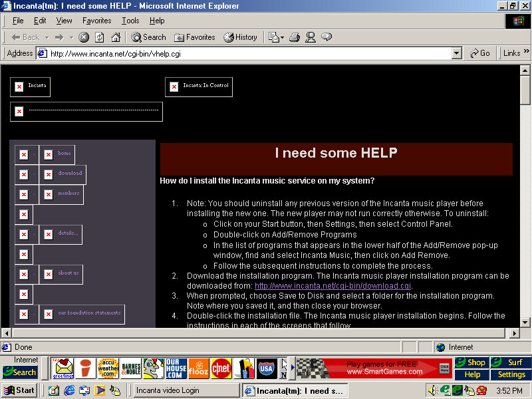Open the Favorites menu
532x399 pixels.
tap(96, 21)
